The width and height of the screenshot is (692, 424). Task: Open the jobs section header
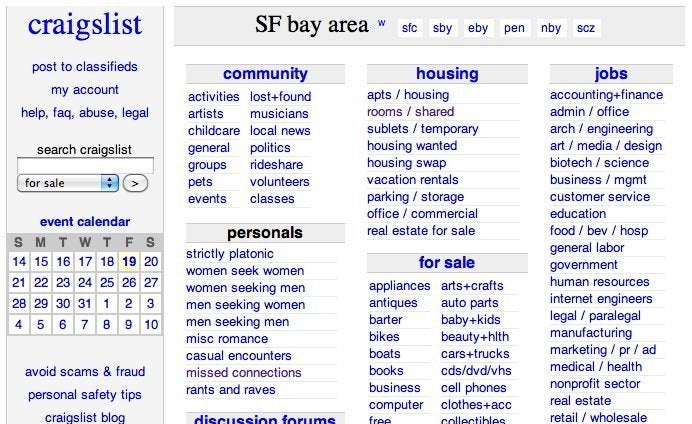pos(611,74)
